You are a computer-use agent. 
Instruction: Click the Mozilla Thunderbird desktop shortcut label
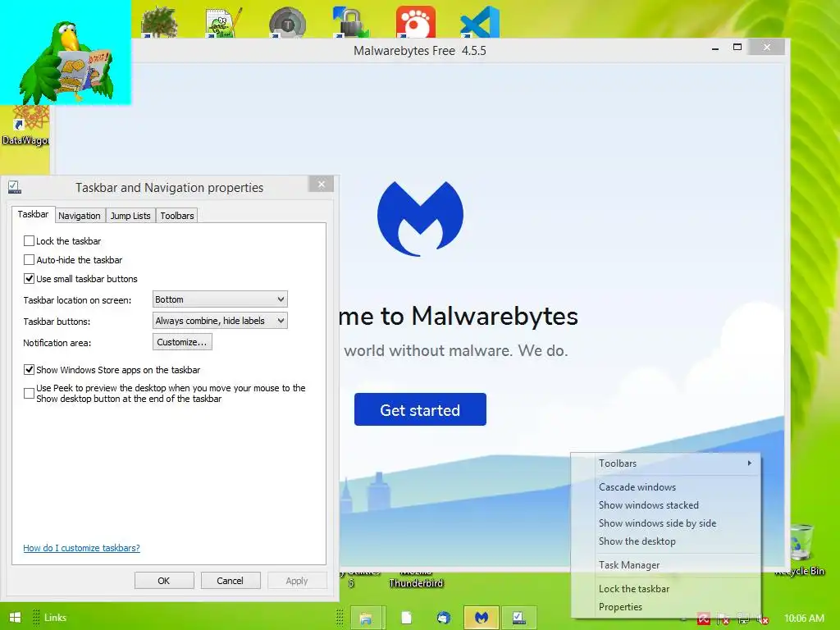[416, 578]
